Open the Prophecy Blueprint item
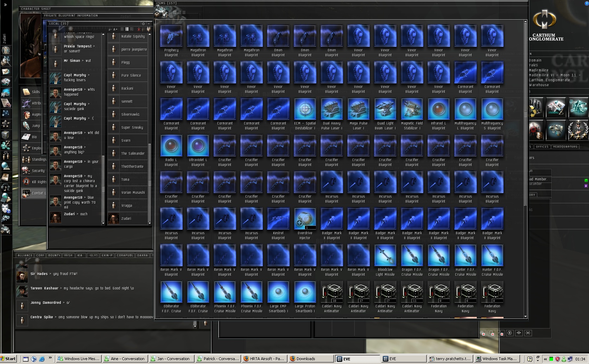589x364 pixels. 171,41
